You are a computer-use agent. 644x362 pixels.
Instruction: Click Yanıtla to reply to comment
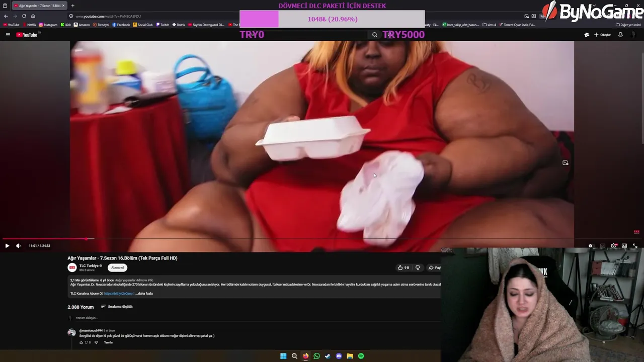coord(108,342)
